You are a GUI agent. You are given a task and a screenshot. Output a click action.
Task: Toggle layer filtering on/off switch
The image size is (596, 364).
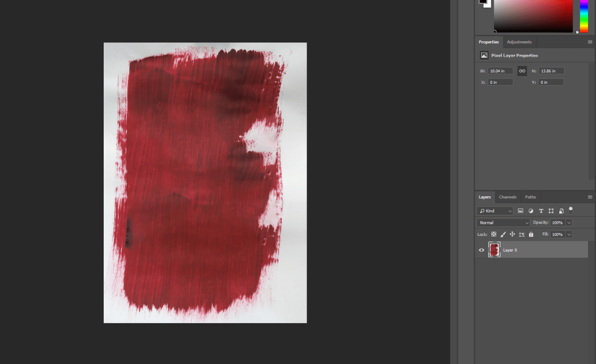tap(571, 210)
